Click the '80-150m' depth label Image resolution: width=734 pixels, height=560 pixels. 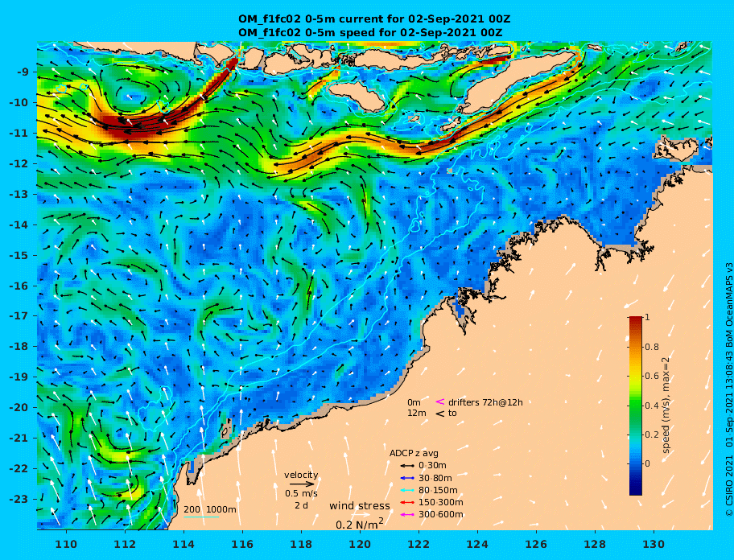click(x=438, y=490)
